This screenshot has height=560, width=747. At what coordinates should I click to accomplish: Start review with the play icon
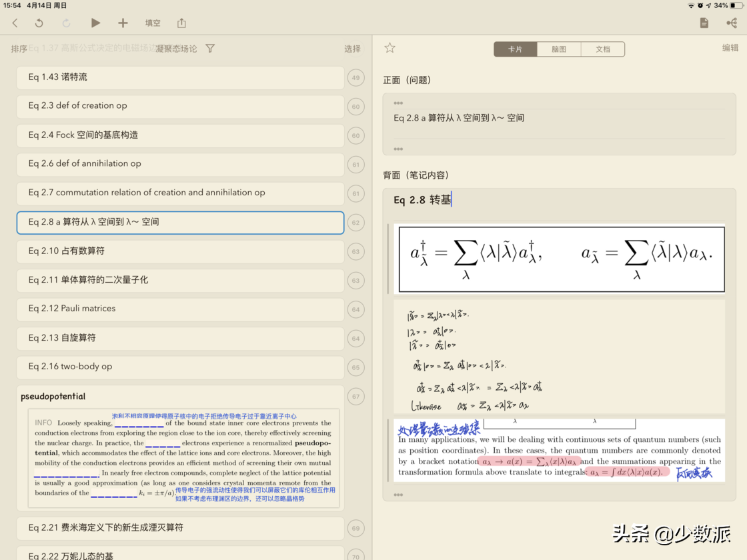[95, 23]
